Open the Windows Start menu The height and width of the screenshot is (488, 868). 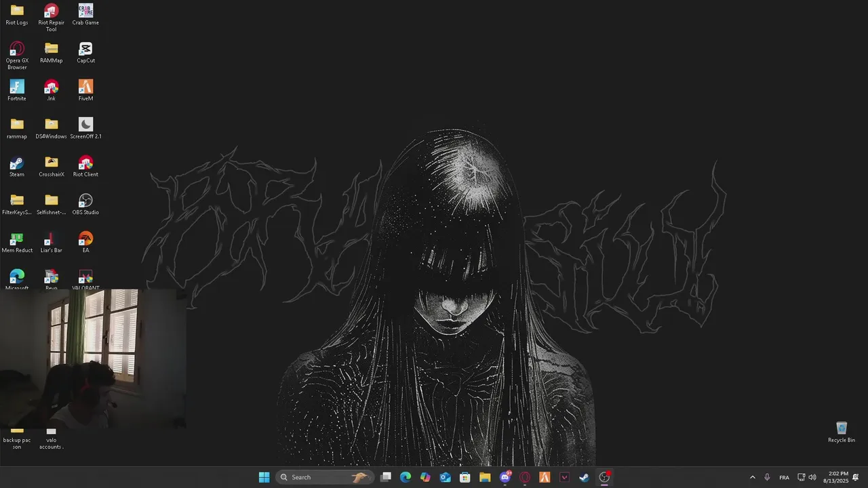[x=264, y=477]
